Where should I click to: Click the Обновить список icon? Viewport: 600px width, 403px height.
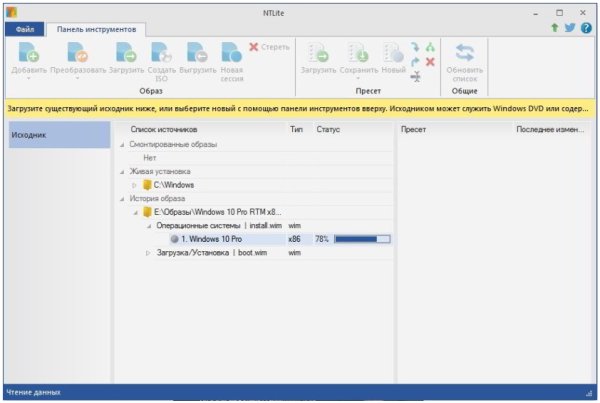click(465, 52)
